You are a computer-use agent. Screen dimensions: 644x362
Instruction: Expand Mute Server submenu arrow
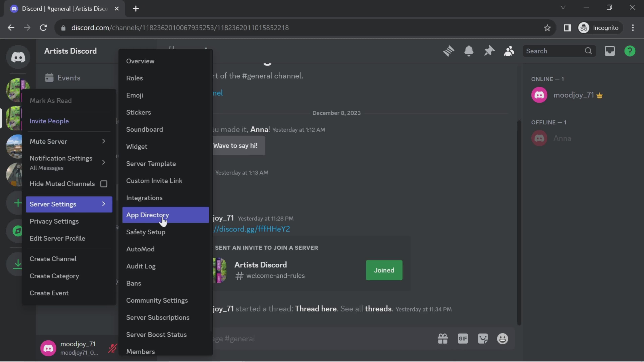pyautogui.click(x=103, y=141)
